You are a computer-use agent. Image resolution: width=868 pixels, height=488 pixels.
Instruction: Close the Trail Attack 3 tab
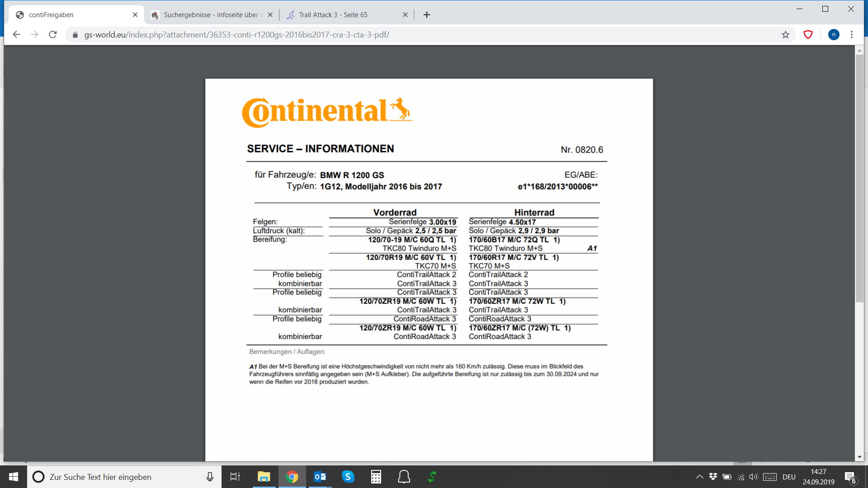point(405,15)
